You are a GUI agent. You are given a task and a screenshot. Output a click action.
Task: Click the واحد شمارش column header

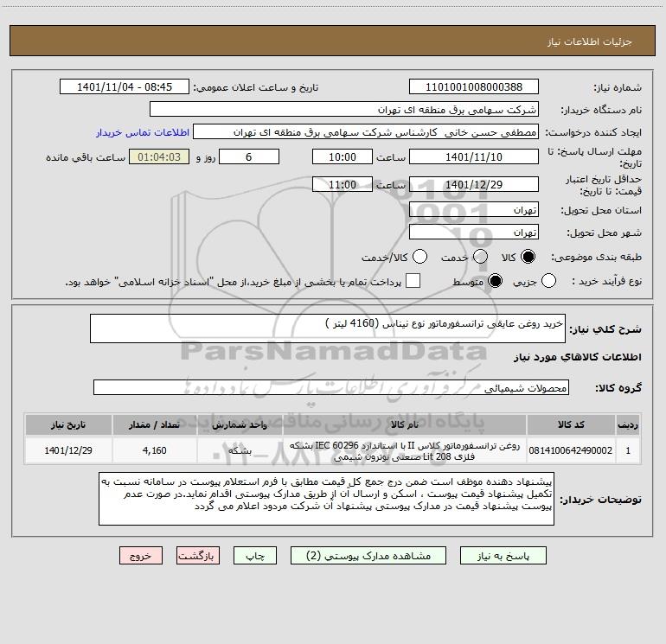240,425
